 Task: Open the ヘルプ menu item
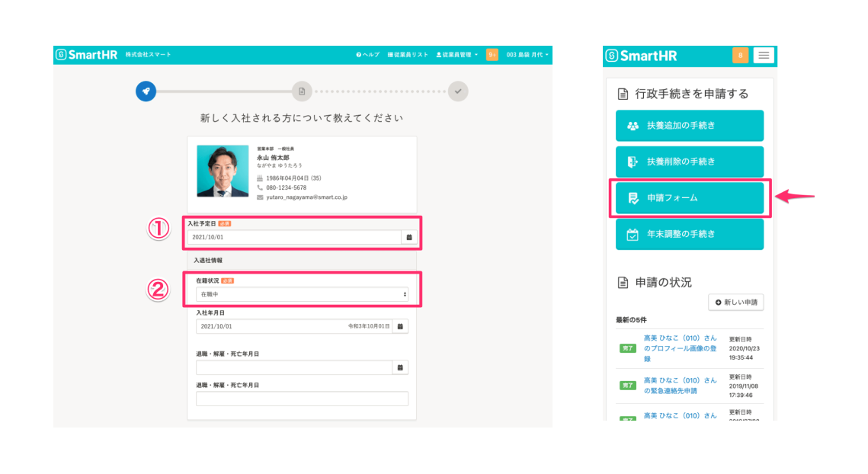point(367,55)
